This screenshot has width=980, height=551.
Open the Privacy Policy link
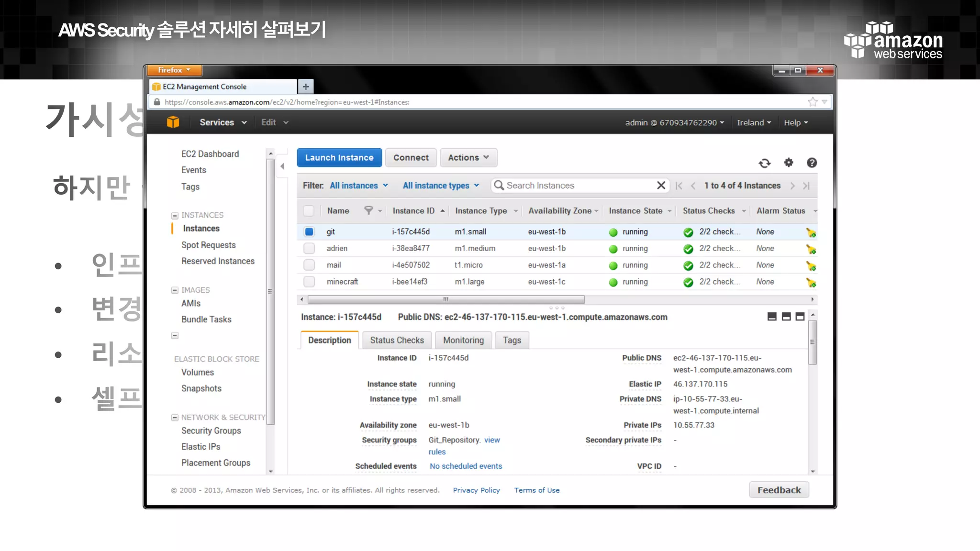coord(476,490)
